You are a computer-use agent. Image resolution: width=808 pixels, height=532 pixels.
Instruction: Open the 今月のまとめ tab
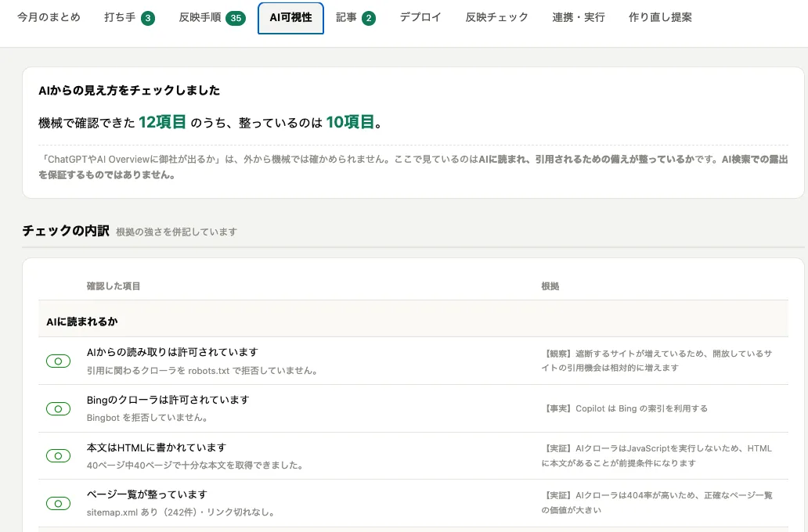[49, 17]
